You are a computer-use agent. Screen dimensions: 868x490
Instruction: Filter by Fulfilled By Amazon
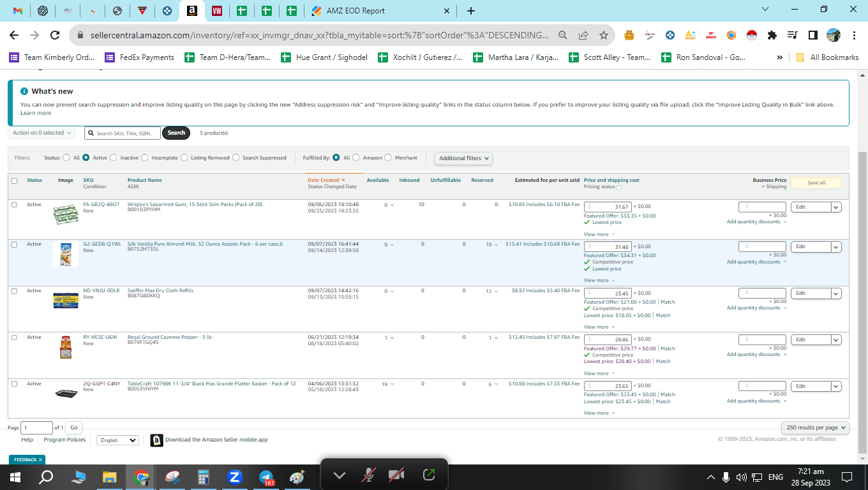click(x=356, y=158)
